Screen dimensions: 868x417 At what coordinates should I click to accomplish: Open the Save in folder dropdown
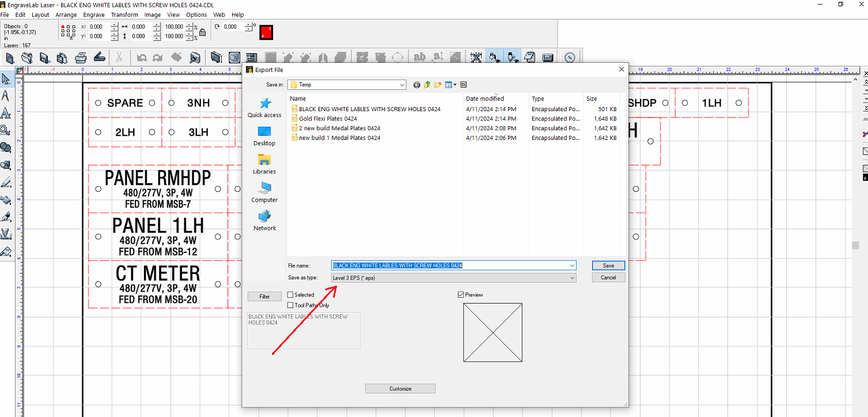tap(401, 85)
